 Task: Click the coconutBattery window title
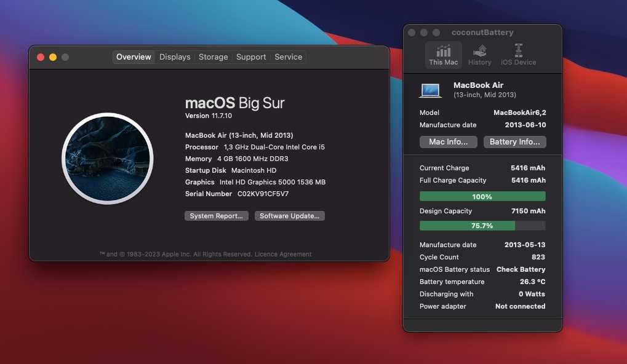[x=482, y=33]
